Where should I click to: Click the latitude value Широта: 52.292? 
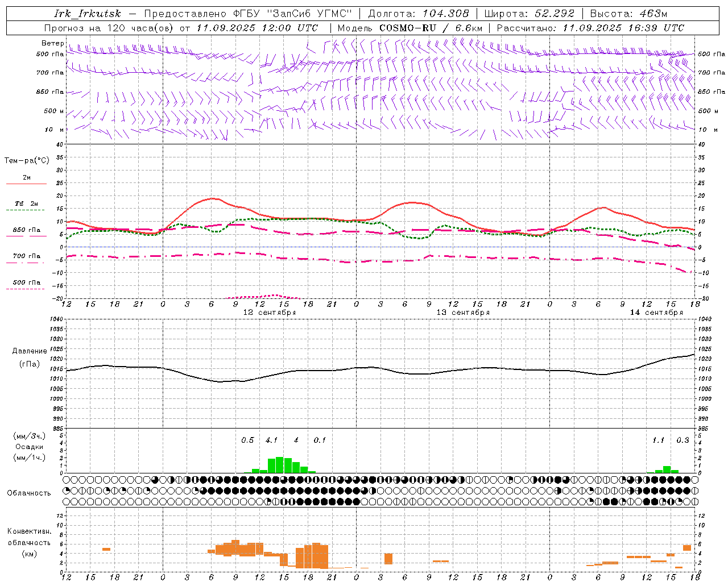point(530,14)
